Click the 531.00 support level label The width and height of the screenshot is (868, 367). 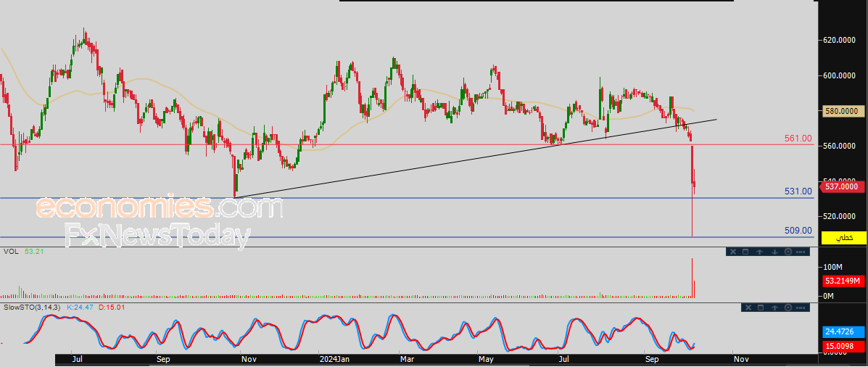coord(798,191)
